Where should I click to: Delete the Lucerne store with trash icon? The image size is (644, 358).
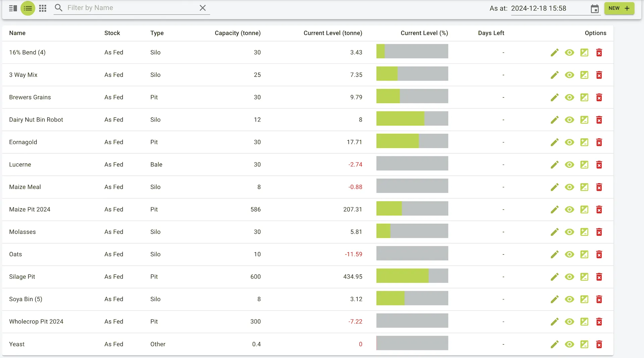click(x=599, y=165)
